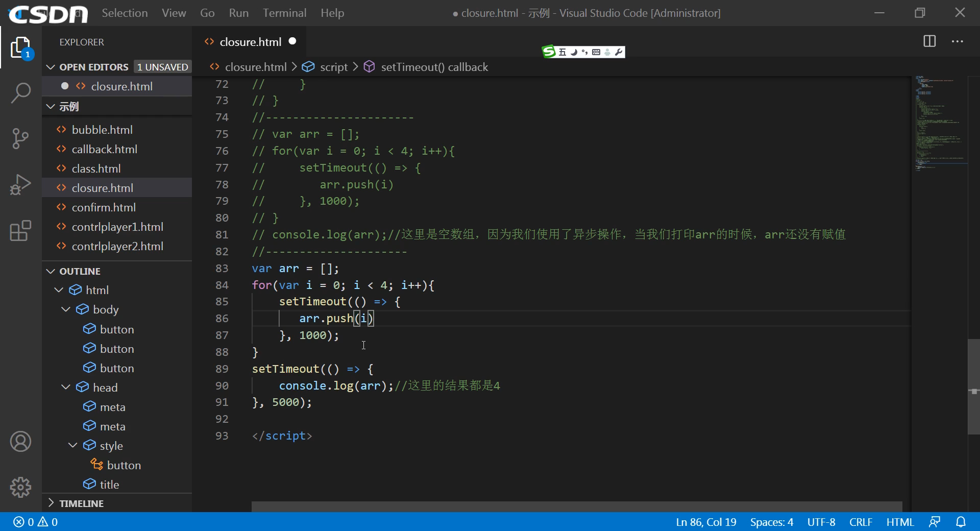The height and width of the screenshot is (531, 980).
Task: Open the Terminal menu
Action: 284,13
